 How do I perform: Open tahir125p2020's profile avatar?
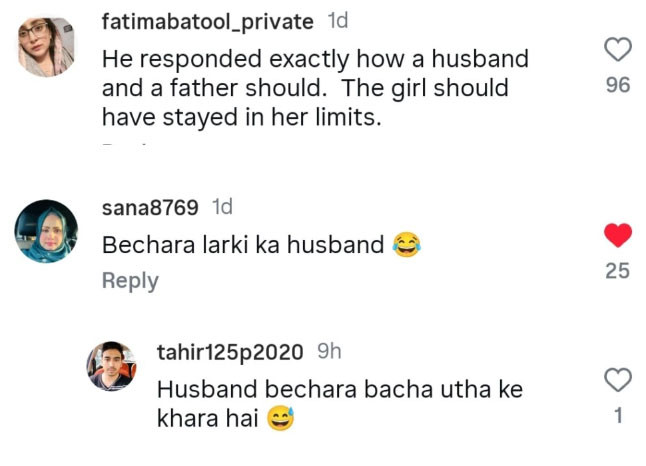click(112, 367)
